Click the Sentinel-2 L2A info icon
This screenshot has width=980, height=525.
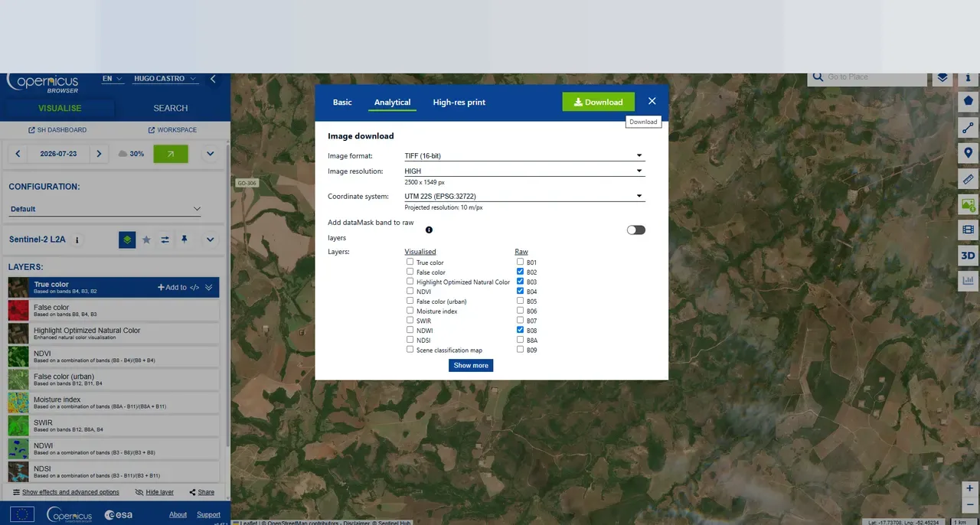click(77, 240)
